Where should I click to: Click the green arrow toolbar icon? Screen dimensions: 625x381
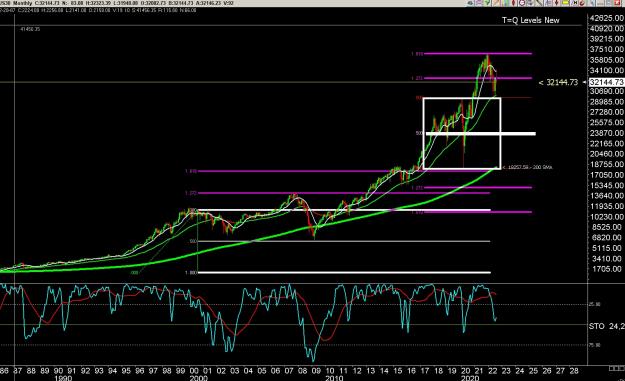487,3
